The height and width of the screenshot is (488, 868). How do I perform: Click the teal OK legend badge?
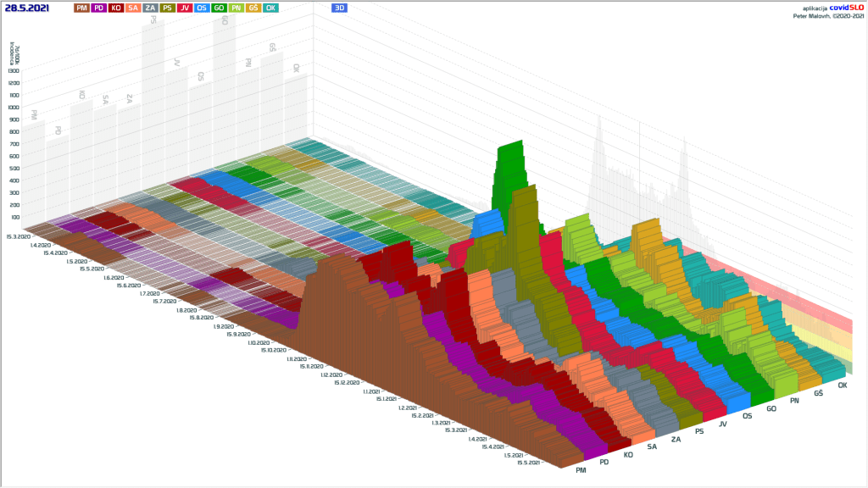pos(270,8)
